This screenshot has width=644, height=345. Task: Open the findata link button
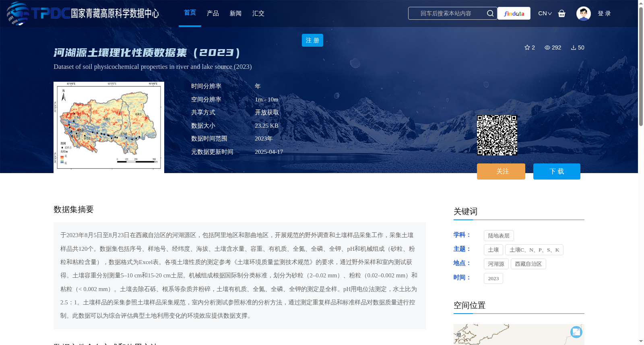(x=514, y=13)
